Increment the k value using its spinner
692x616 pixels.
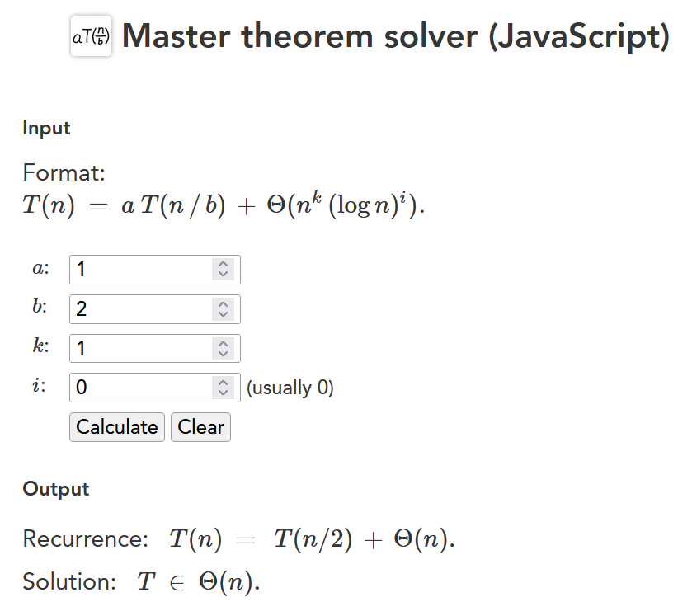224,342
